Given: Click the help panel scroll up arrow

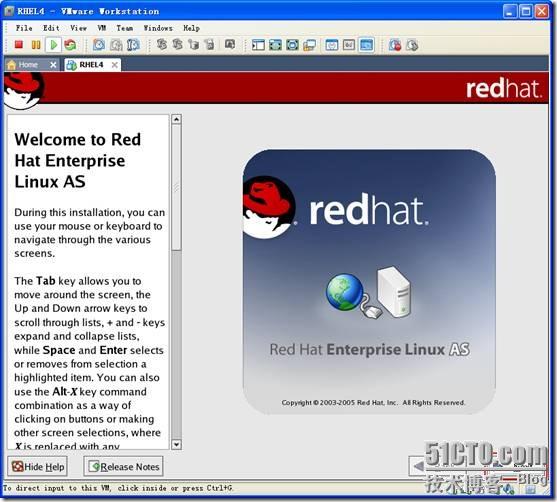Looking at the screenshot, I should (x=177, y=119).
